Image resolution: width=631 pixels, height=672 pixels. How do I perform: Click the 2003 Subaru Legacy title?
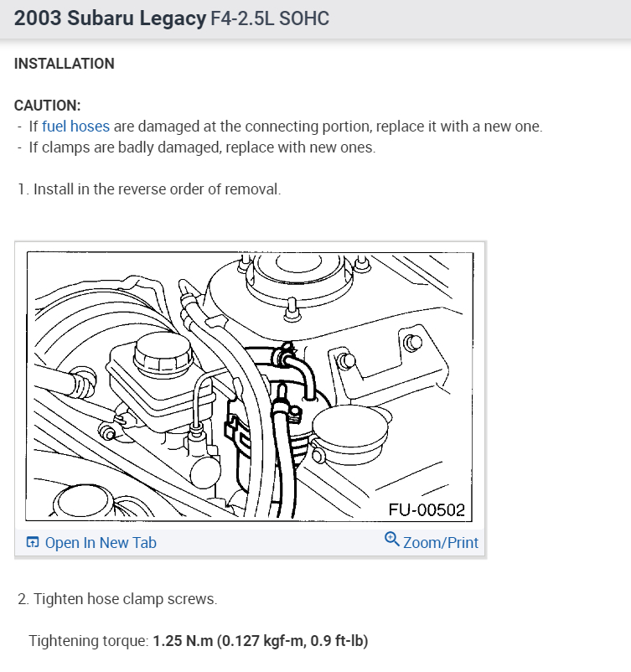[110, 18]
